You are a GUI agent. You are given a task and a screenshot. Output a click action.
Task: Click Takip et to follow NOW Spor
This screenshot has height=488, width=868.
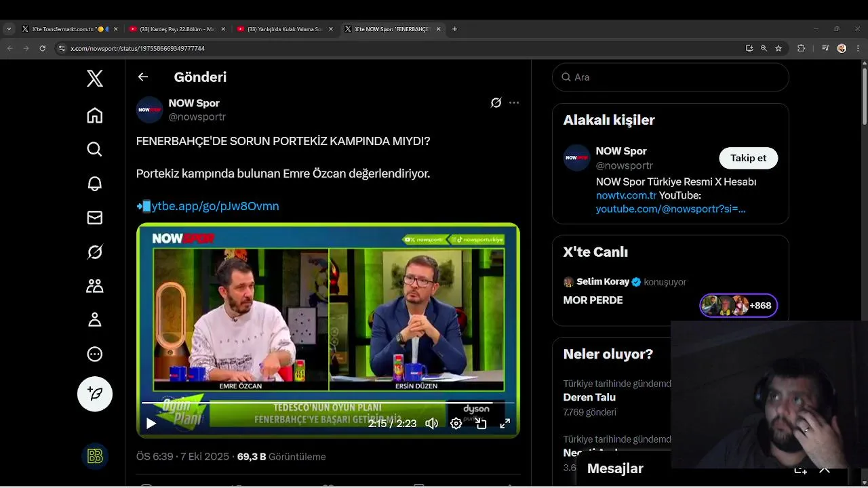[x=749, y=158]
